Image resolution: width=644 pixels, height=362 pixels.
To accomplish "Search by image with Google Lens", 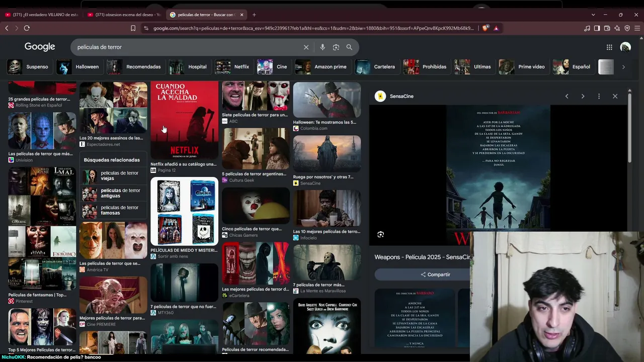I will point(336,47).
